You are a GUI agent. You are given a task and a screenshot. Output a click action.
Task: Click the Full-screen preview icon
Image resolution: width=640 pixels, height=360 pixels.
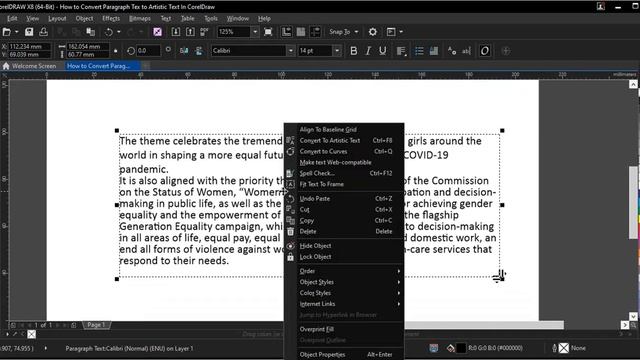point(268,32)
